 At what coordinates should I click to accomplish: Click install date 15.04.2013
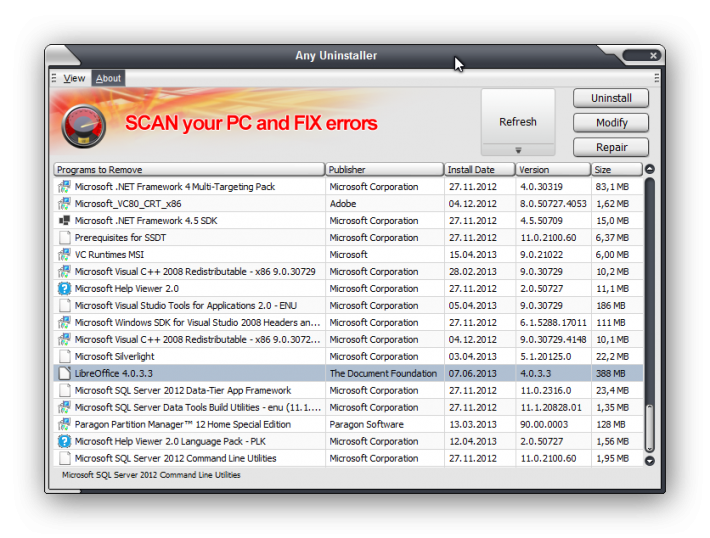point(473,255)
